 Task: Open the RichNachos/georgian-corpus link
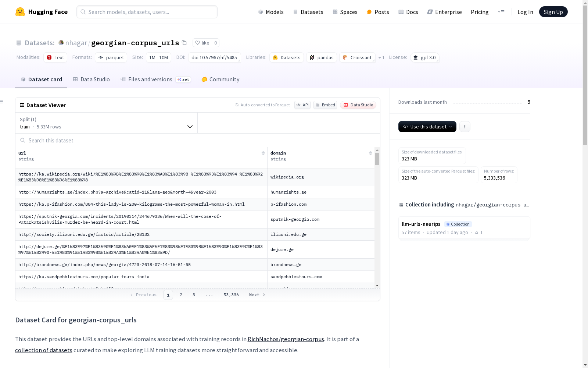point(286,339)
